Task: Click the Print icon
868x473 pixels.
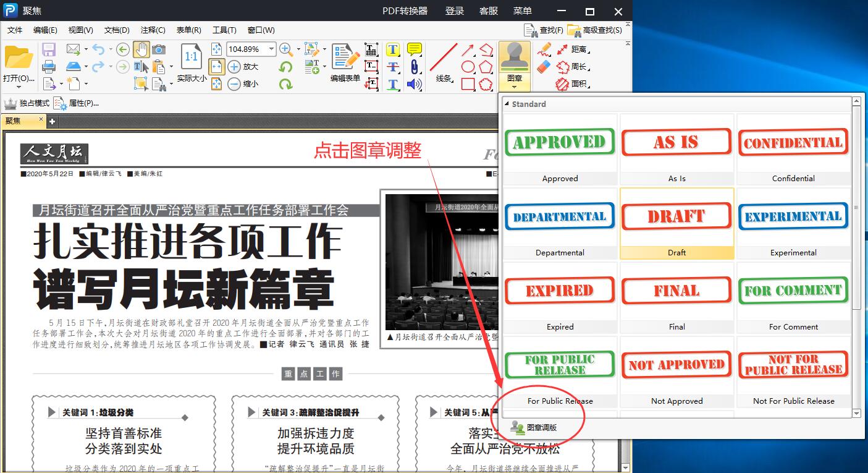Action: click(x=49, y=66)
